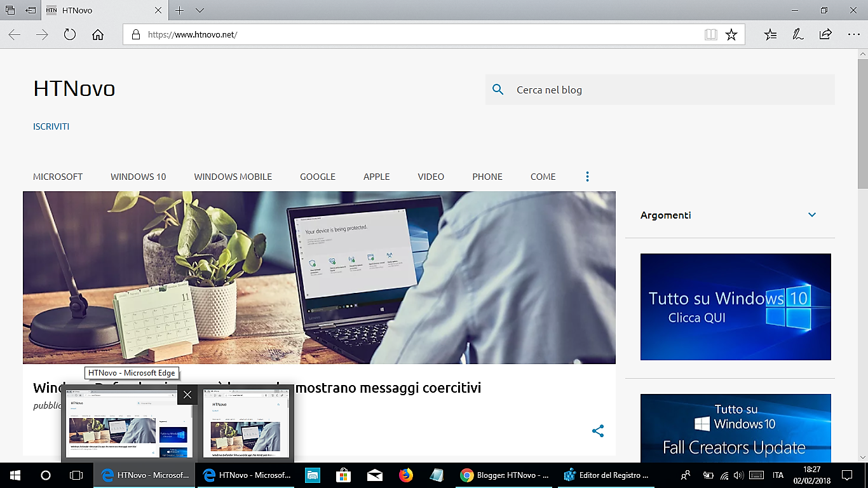Select the HTNovo tab in Edge
Image resolution: width=868 pixels, height=488 pixels.
point(105,10)
